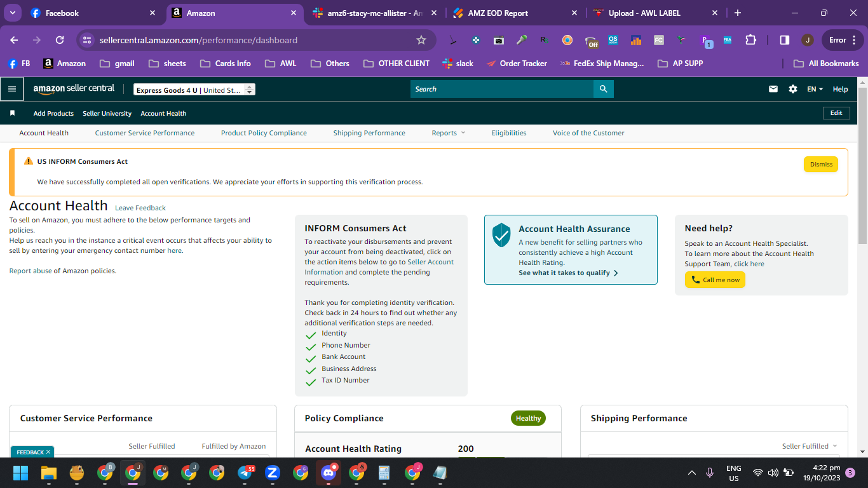Bookmark this page with the star icon
The height and width of the screenshot is (488, 868).
(421, 40)
